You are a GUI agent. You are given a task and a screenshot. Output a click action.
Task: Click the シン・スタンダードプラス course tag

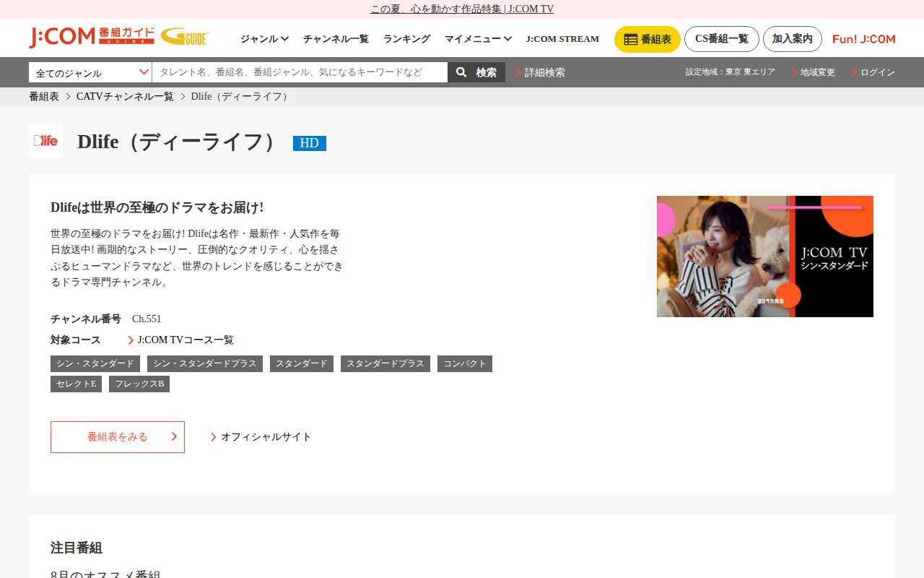tap(205, 363)
